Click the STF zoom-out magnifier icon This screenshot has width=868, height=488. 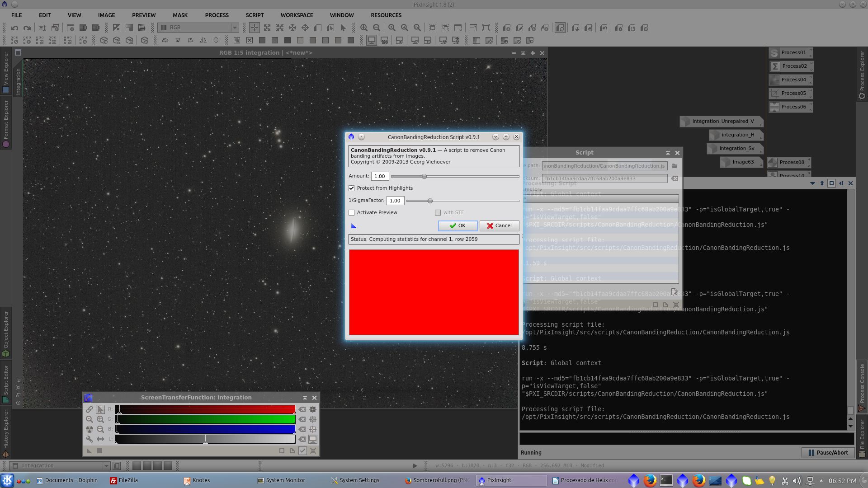coord(100,429)
